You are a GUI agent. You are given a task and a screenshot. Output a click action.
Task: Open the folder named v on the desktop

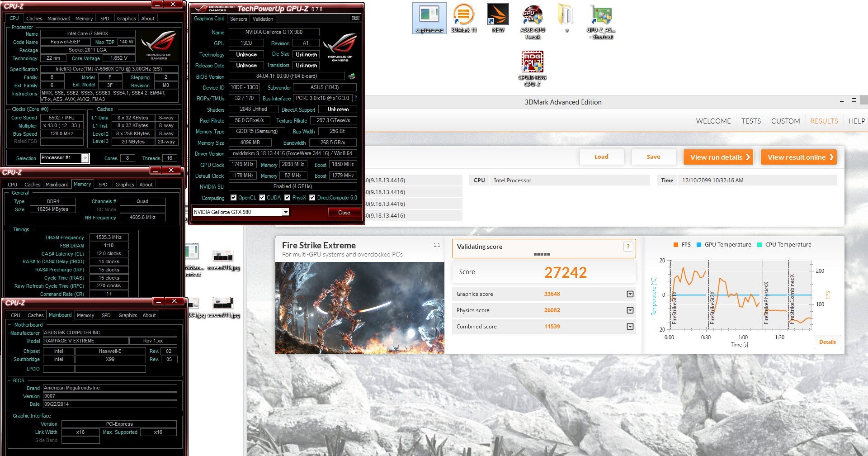(x=566, y=18)
